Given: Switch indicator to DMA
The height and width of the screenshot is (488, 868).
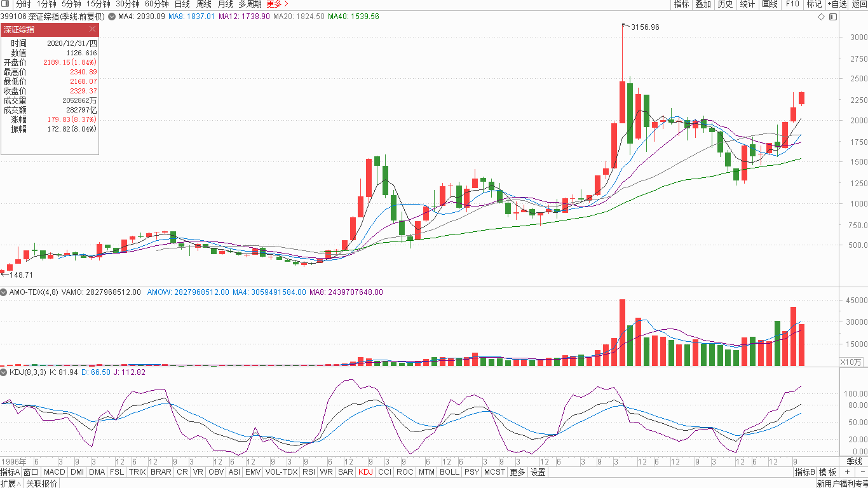Looking at the screenshot, I should [97, 472].
